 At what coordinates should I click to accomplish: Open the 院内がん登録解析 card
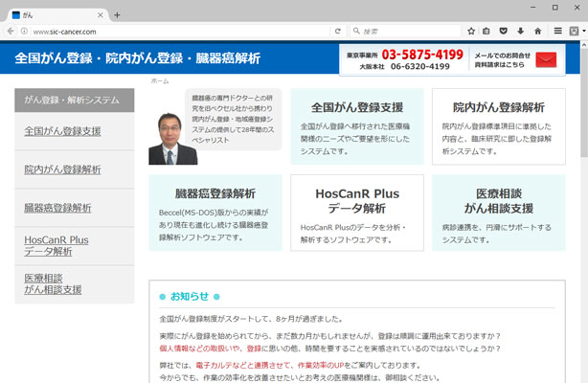point(499,126)
